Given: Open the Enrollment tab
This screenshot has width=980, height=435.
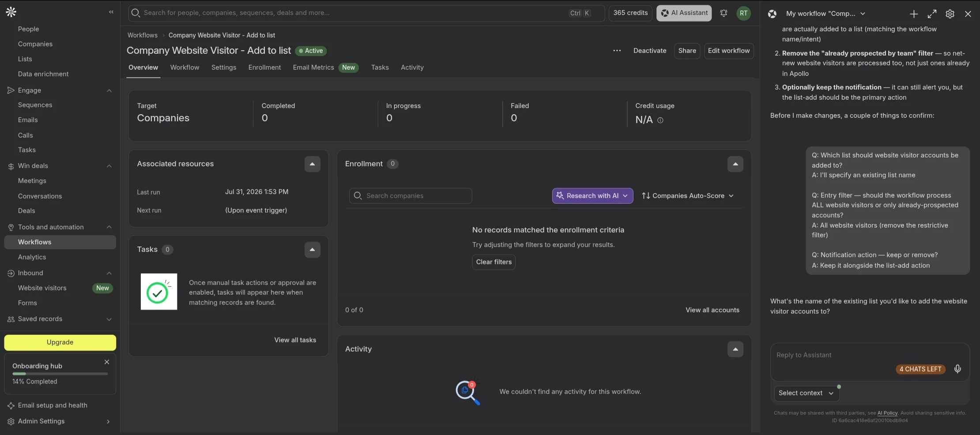Looking at the screenshot, I should 264,67.
